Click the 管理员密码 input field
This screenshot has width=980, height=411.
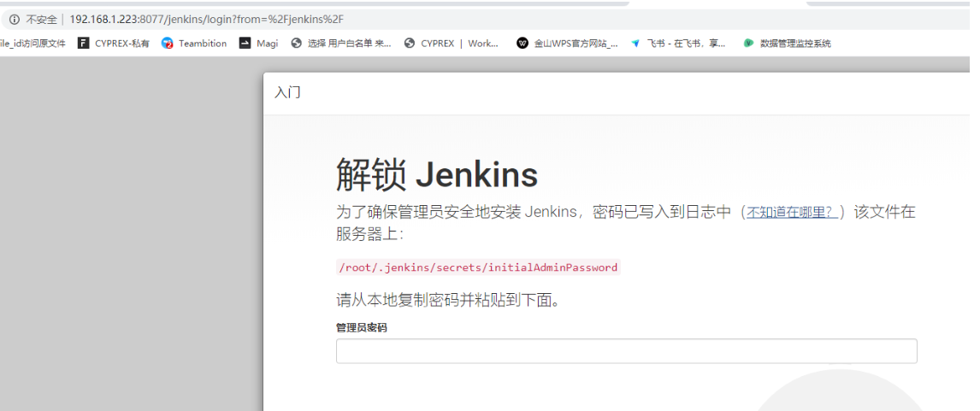click(626, 351)
